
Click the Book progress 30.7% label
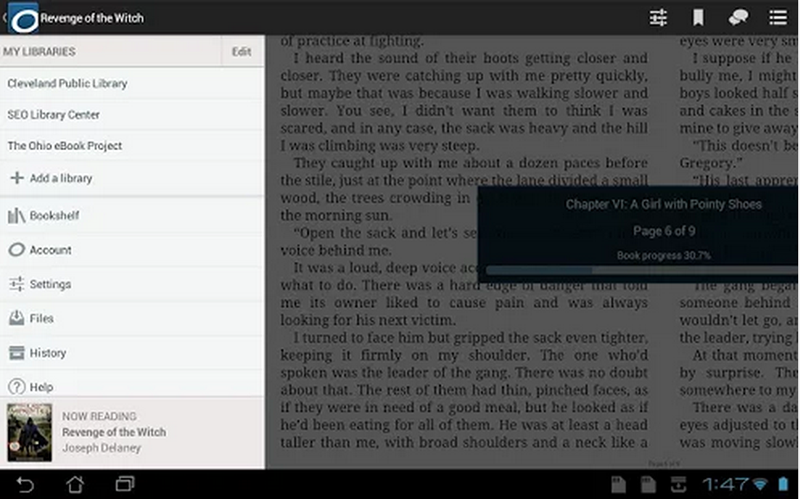664,255
